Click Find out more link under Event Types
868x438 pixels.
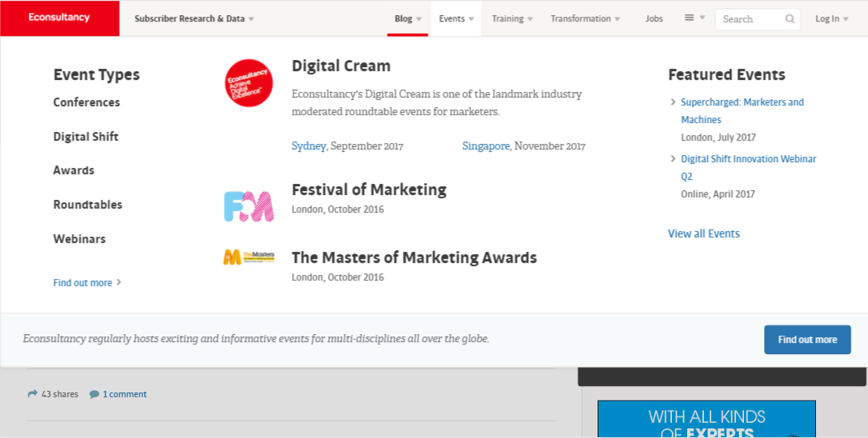click(x=82, y=283)
